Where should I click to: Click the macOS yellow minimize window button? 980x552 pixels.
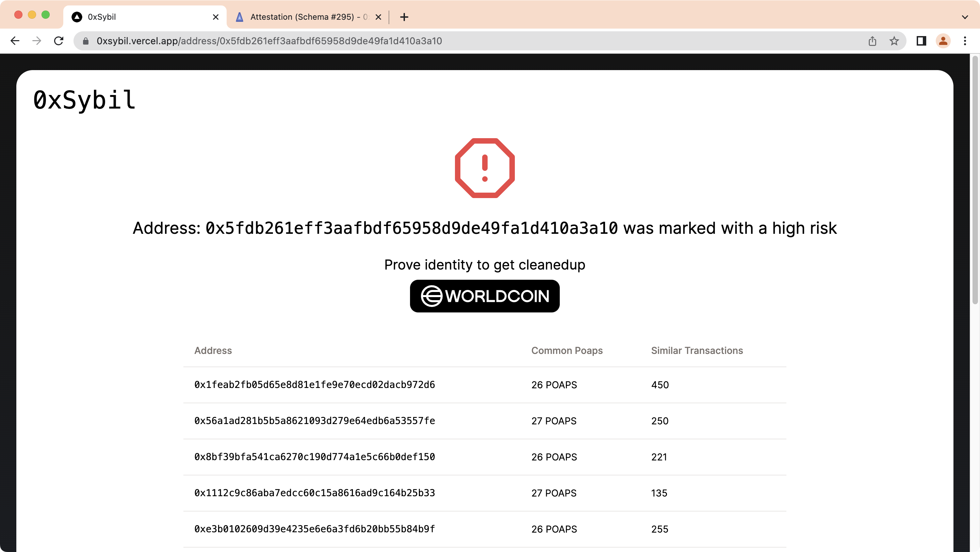click(32, 15)
